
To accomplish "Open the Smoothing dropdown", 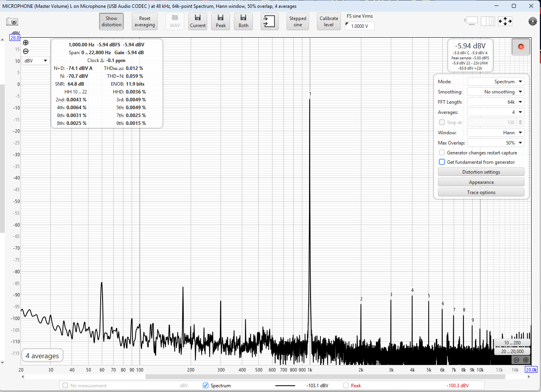I will pyautogui.click(x=495, y=92).
